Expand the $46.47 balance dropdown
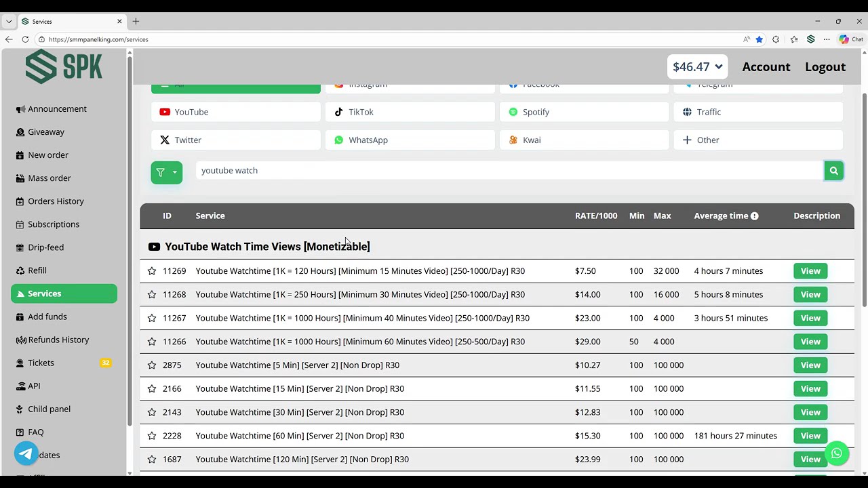Screen dimensions: 868x488 697,66
